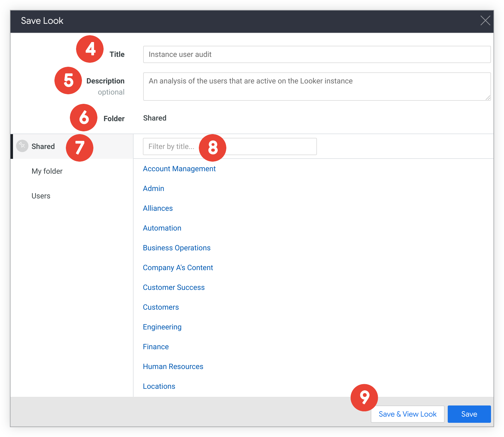
Task: Click the pin icon beside Shared
Action: (x=22, y=146)
